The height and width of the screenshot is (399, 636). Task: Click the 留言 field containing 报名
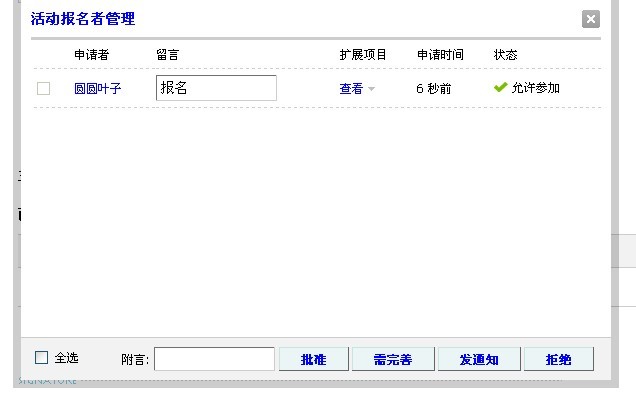point(216,88)
